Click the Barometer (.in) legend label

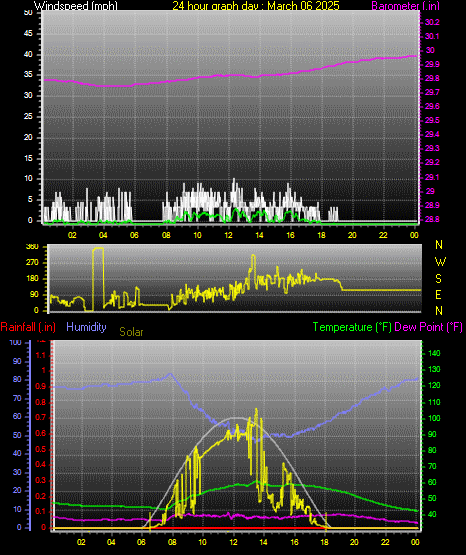click(x=406, y=6)
